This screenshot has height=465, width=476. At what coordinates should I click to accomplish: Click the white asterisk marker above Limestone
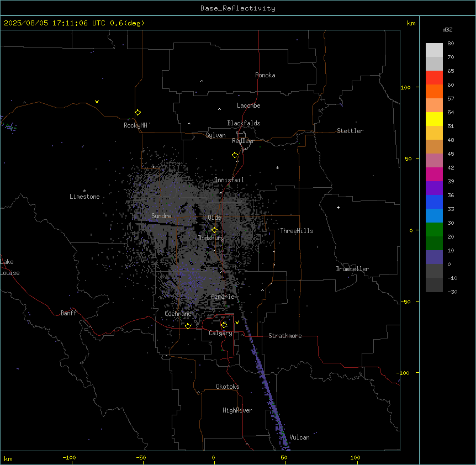pyautogui.click(x=84, y=191)
